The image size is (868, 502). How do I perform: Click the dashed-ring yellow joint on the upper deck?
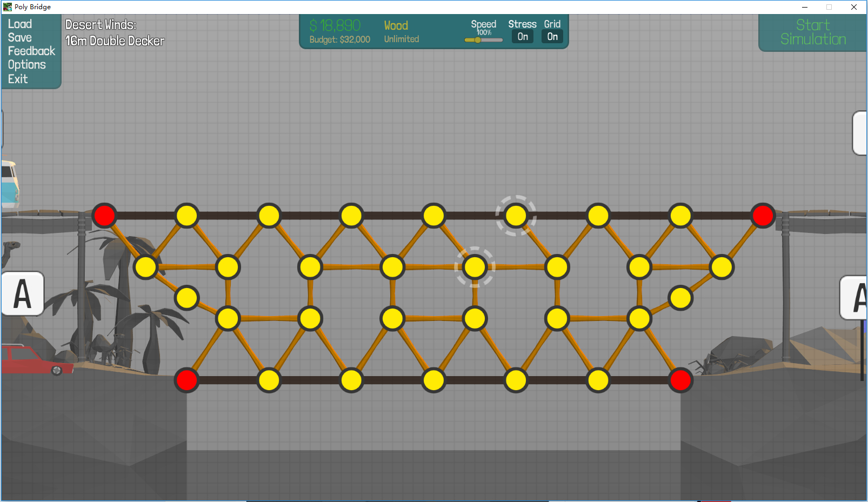(x=516, y=216)
